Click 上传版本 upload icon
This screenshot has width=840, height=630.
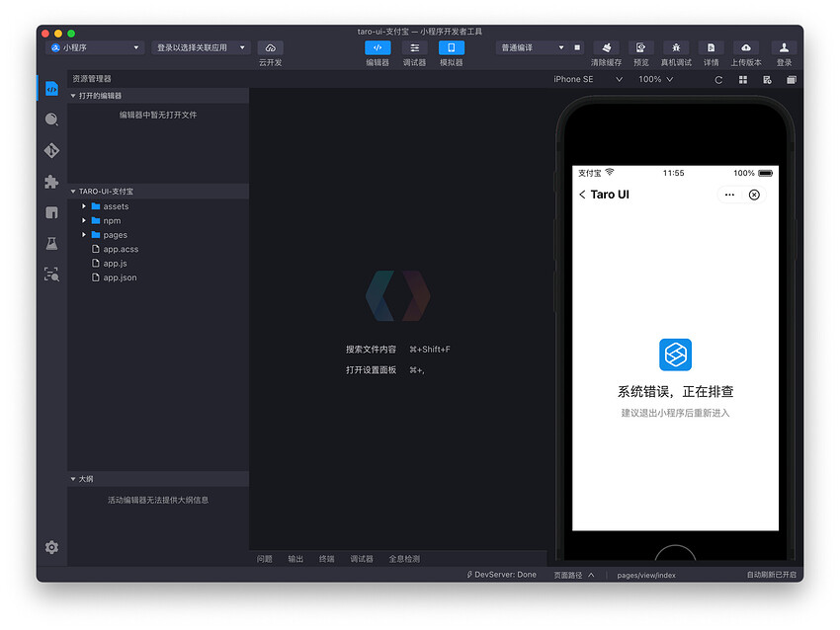point(746,47)
